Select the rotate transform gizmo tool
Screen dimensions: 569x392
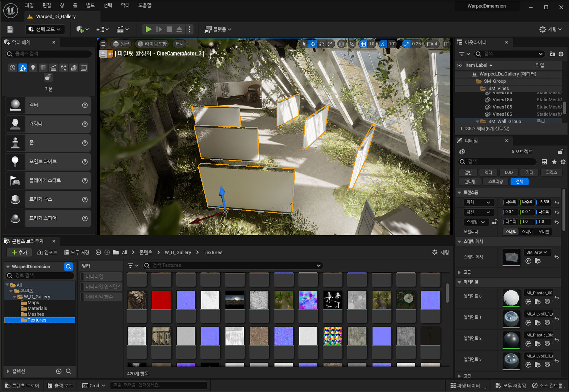(322, 44)
